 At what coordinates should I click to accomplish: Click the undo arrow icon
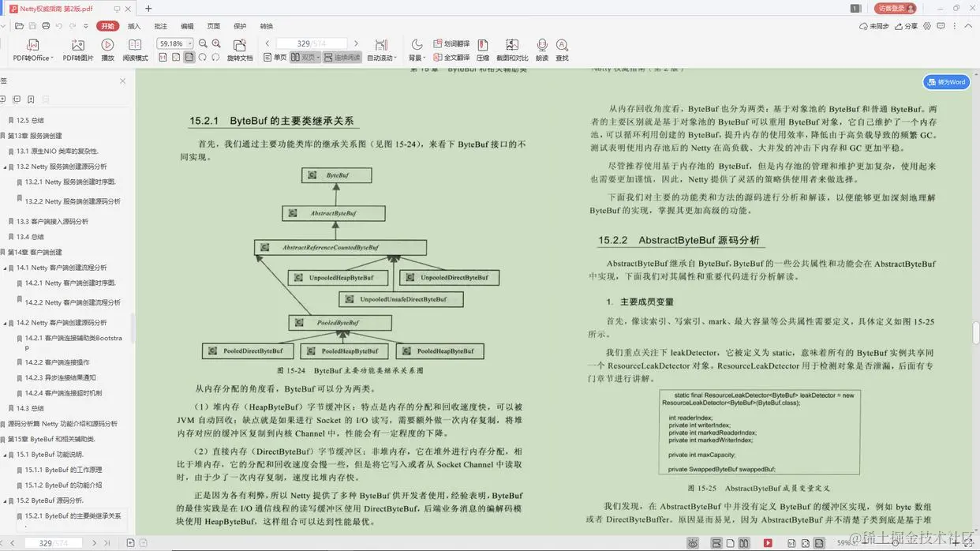click(x=60, y=26)
